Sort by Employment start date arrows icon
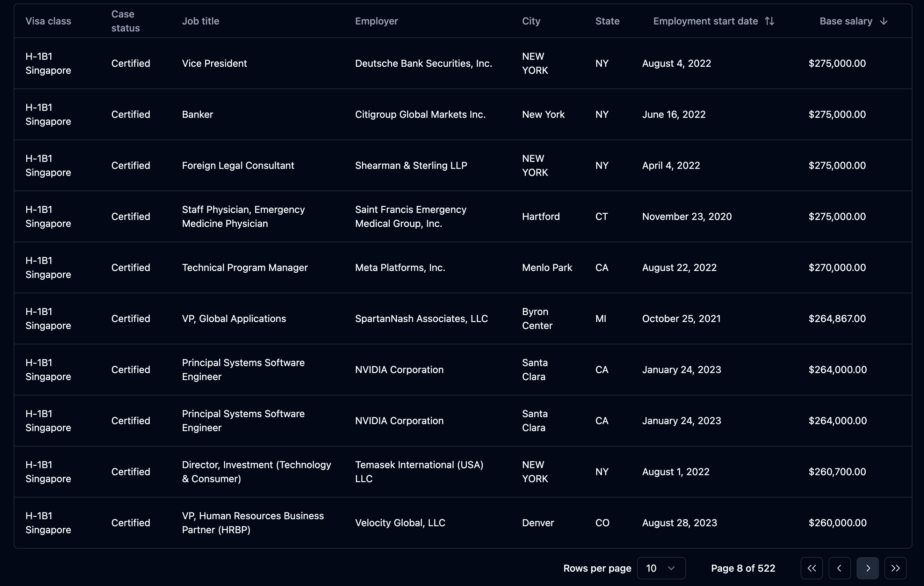Image resolution: width=924 pixels, height=586 pixels. 770,21
